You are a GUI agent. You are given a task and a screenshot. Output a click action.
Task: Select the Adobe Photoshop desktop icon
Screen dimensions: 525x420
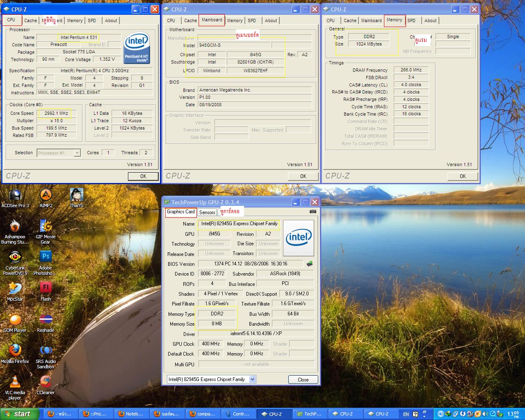coord(46,263)
